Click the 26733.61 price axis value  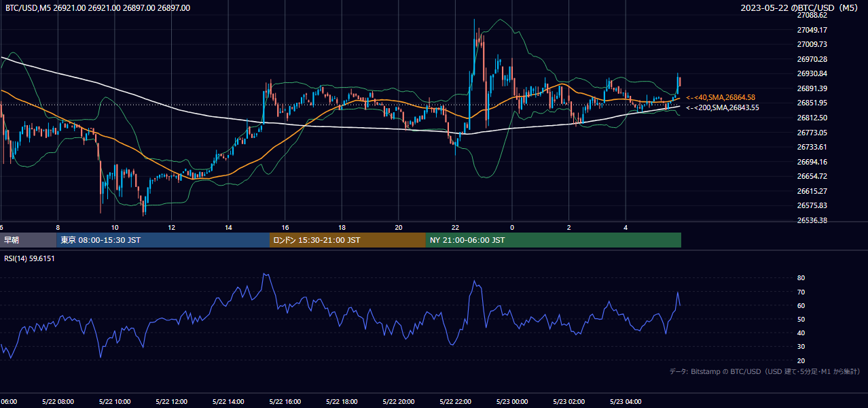point(812,147)
